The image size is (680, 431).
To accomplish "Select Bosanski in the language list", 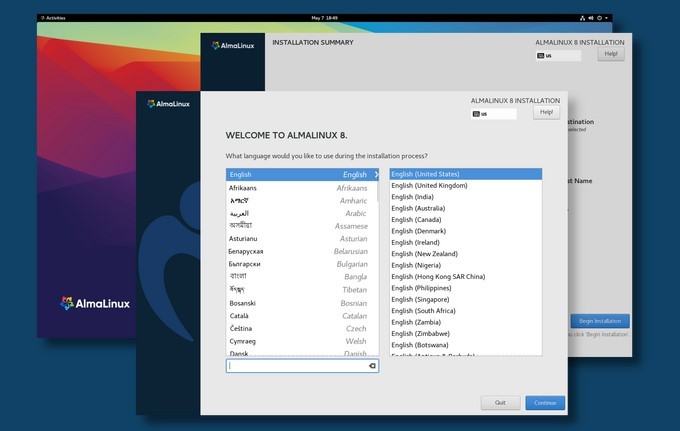I will 302,303.
